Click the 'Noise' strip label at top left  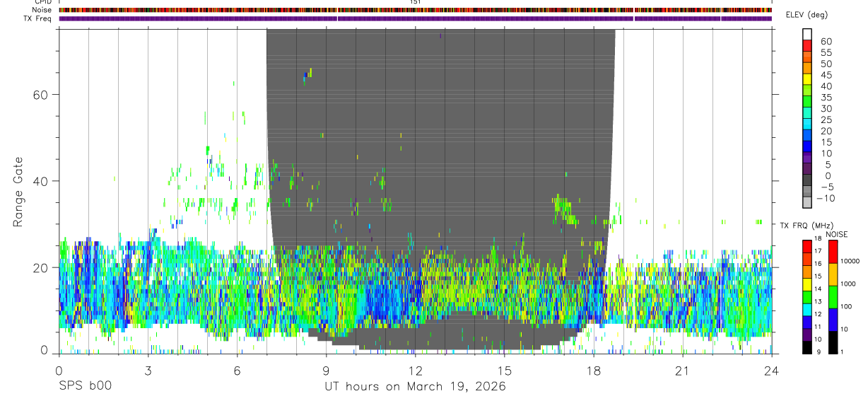pyautogui.click(x=42, y=10)
